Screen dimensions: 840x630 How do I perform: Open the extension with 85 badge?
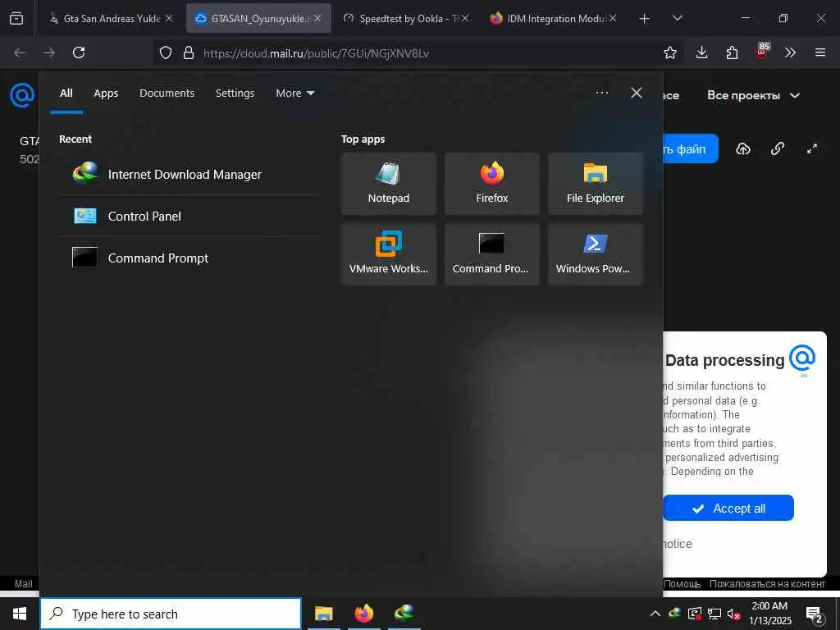coord(761,52)
